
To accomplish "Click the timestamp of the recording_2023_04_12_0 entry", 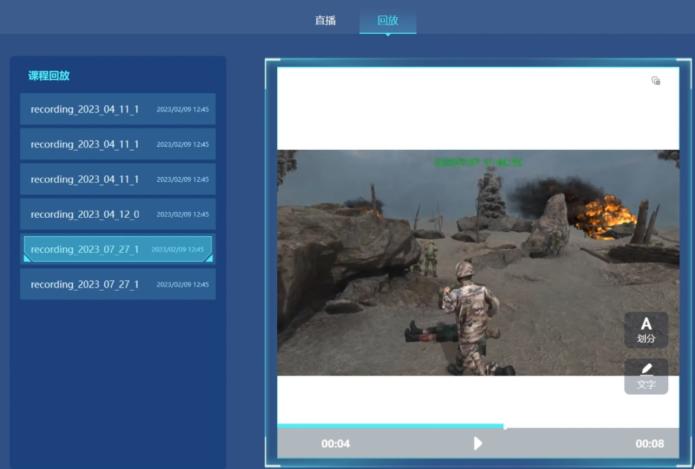I will pyautogui.click(x=182, y=215).
